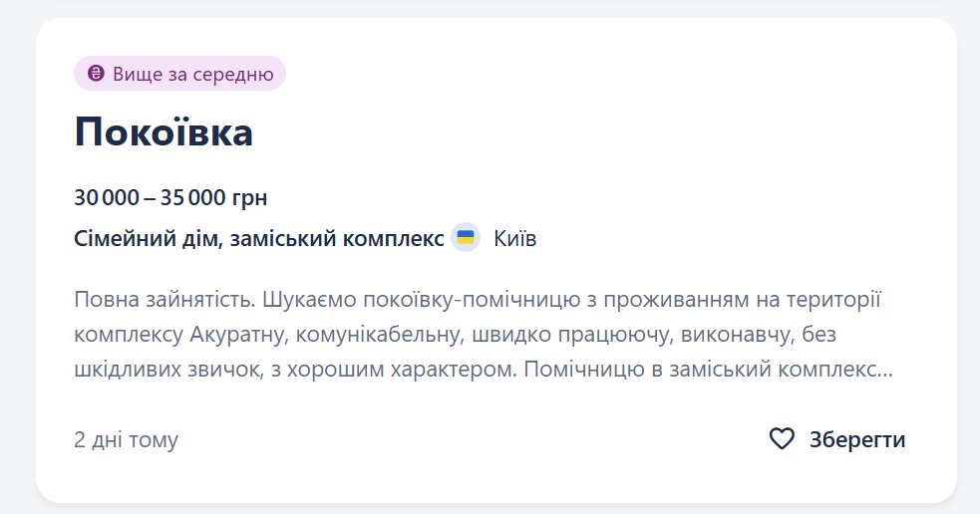Click empty card area right of Покоївка
The width and height of the screenshot is (980, 514).
point(598,132)
